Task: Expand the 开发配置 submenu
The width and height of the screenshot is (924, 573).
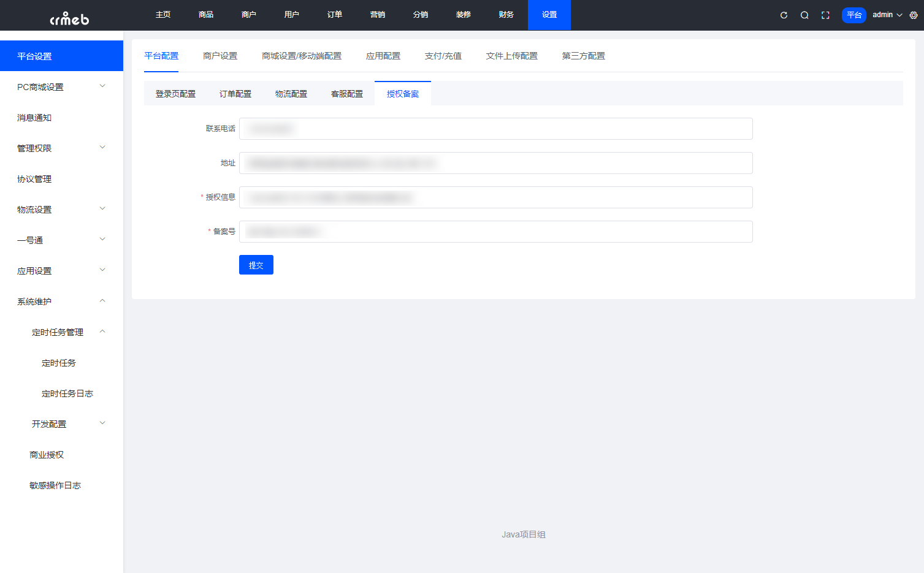Action: point(63,423)
